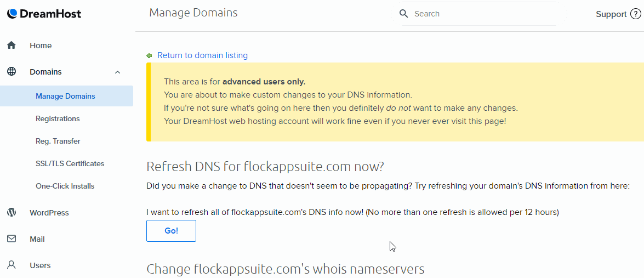644x278 pixels.
Task: Click the green return arrow icon
Action: point(149,55)
